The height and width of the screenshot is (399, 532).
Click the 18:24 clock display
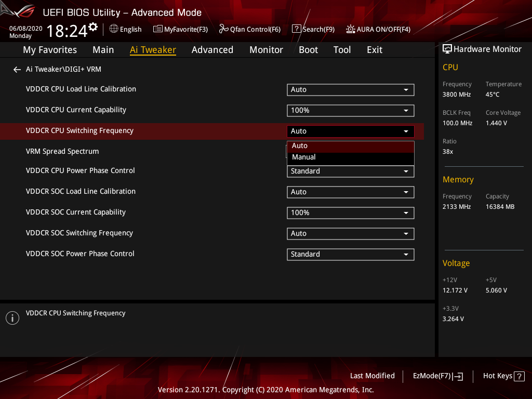[67, 31]
